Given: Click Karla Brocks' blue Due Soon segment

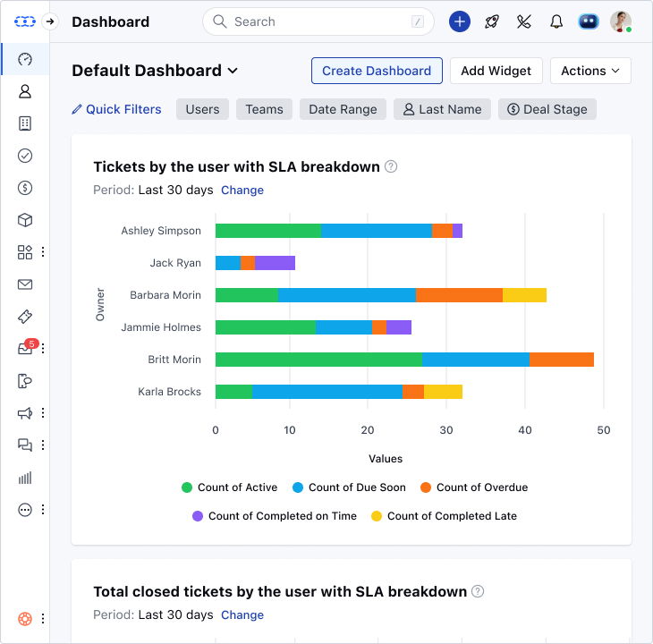Looking at the screenshot, I should point(327,392).
